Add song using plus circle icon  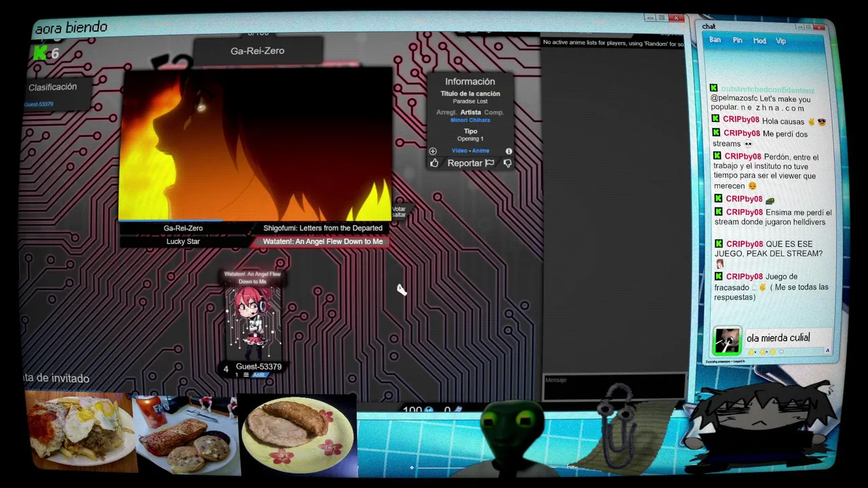point(433,151)
